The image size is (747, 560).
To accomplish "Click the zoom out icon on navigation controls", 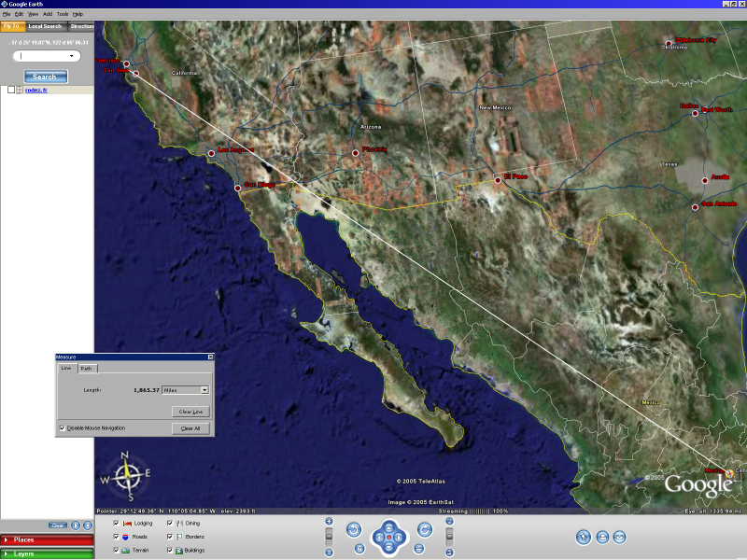I will [x=329, y=552].
